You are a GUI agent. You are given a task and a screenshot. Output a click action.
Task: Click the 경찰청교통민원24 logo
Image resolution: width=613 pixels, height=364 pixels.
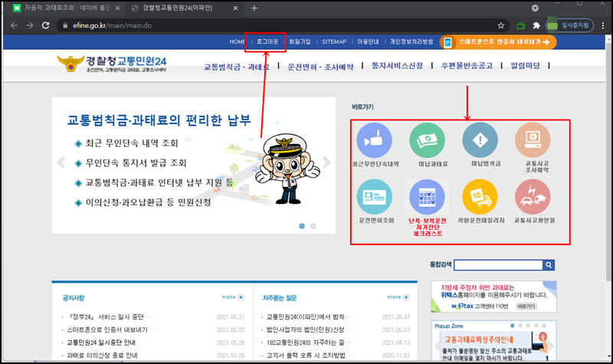coord(112,64)
